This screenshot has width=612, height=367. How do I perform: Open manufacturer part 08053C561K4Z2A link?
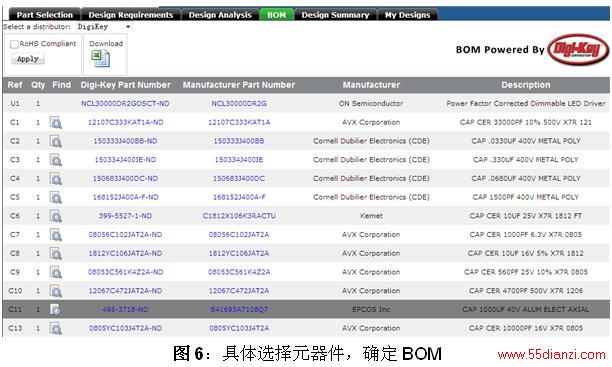239,272
